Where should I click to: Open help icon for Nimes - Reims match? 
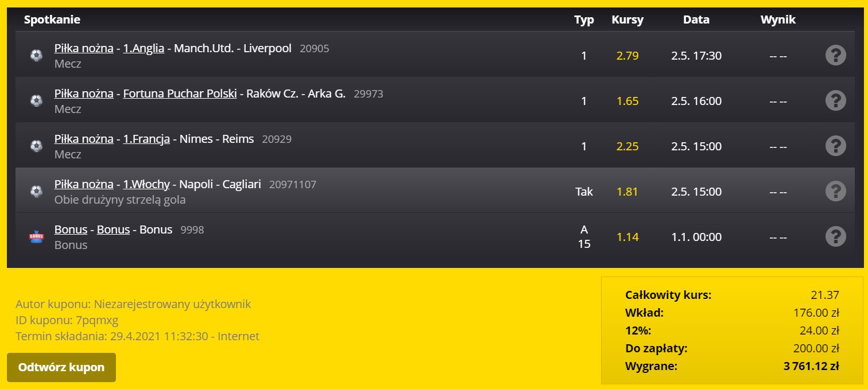click(x=835, y=146)
